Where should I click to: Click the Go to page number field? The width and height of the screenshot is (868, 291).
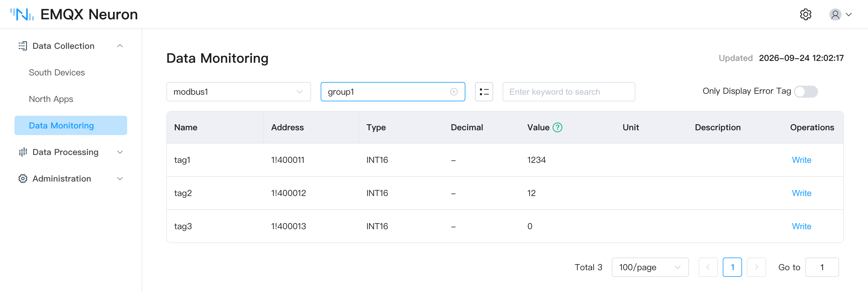pyautogui.click(x=822, y=267)
